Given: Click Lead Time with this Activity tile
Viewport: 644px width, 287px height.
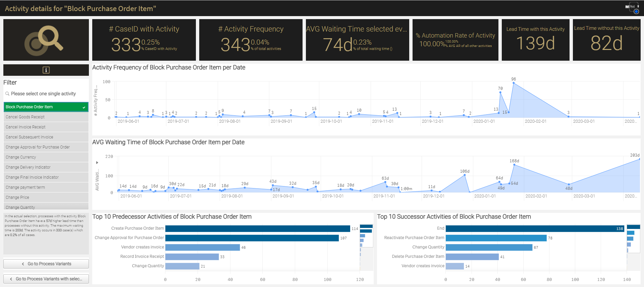Looking at the screenshot, I should (536, 40).
